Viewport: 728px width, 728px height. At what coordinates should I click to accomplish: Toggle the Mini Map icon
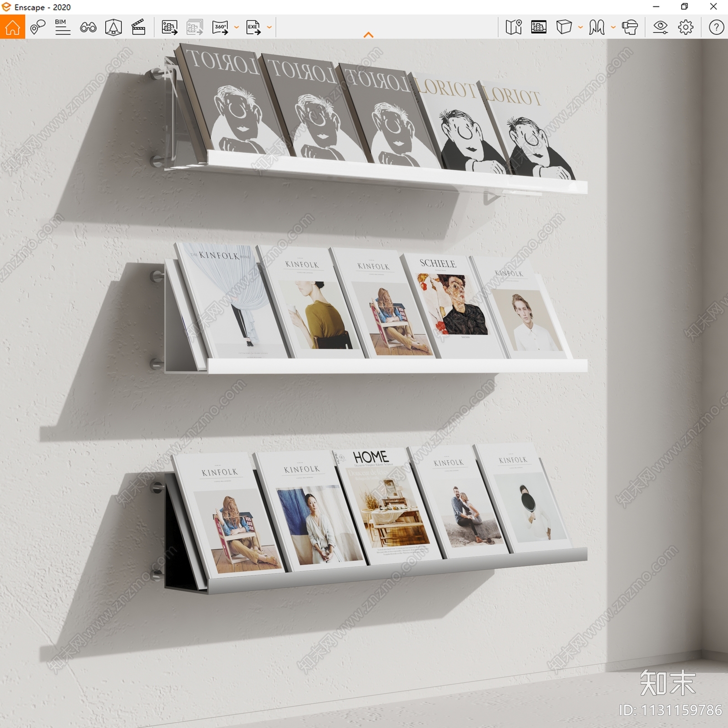pyautogui.click(x=514, y=27)
